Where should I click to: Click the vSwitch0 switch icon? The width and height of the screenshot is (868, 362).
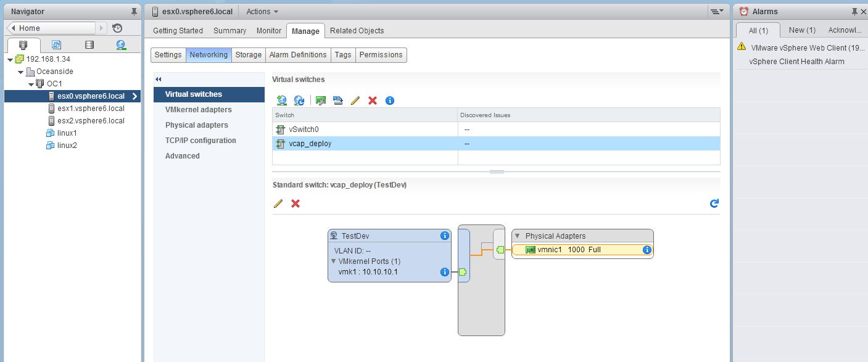coord(281,130)
